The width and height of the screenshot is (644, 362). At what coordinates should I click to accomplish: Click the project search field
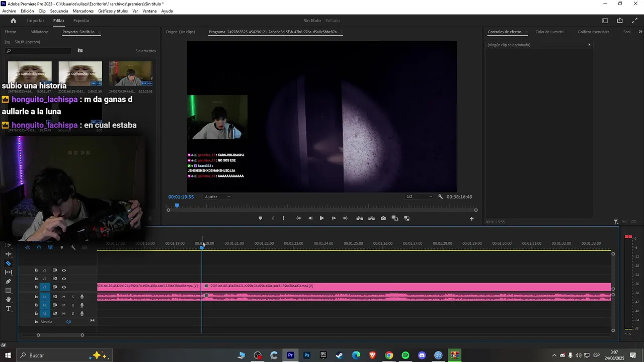[38, 51]
